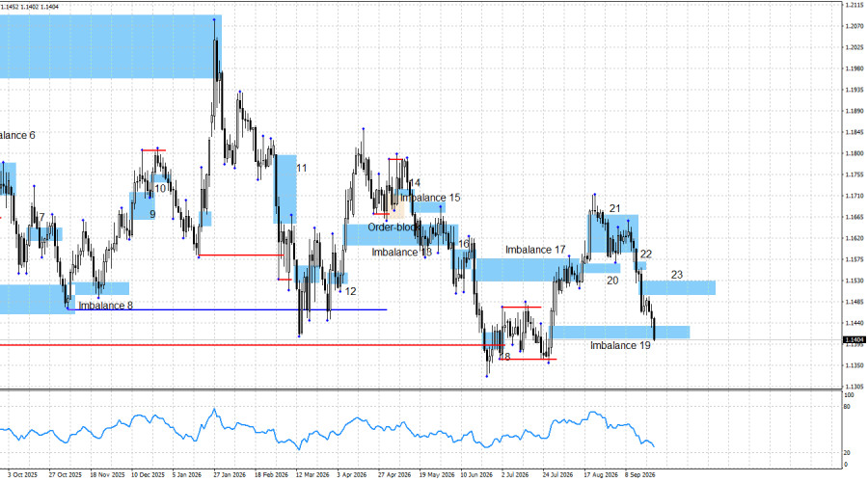Click the current price tag 1.1404

854,339
